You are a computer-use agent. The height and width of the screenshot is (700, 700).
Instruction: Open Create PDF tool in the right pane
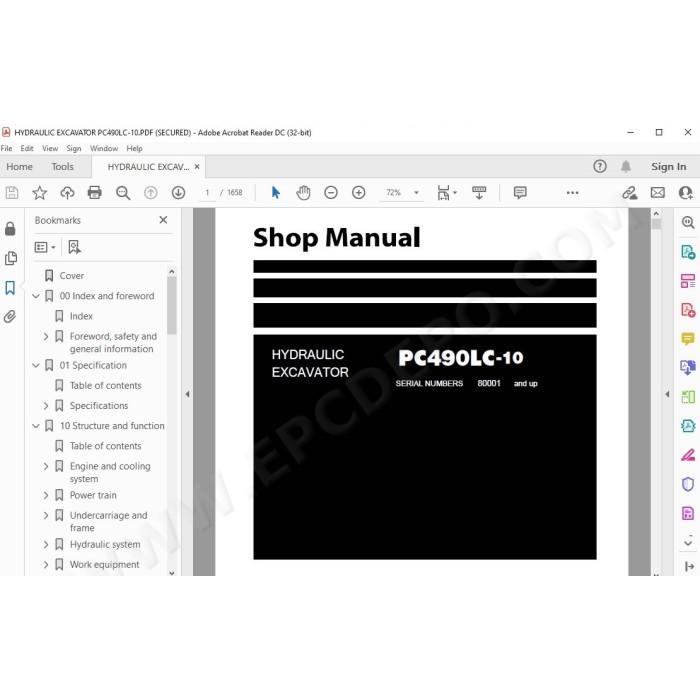click(688, 310)
